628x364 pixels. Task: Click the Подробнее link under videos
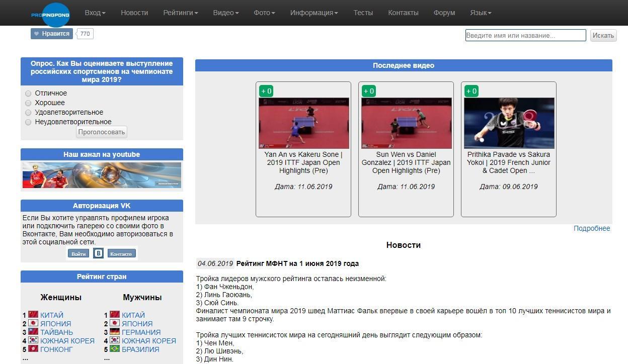click(x=592, y=228)
